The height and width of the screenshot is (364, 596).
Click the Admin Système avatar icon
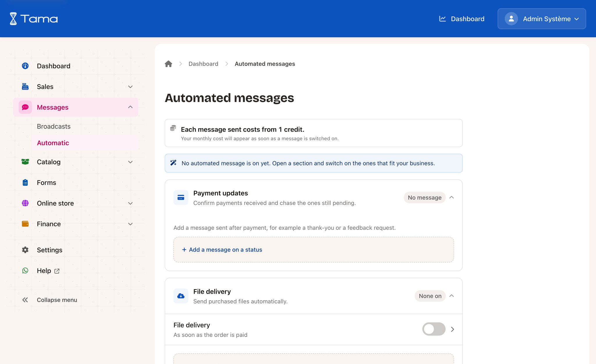tap(511, 19)
